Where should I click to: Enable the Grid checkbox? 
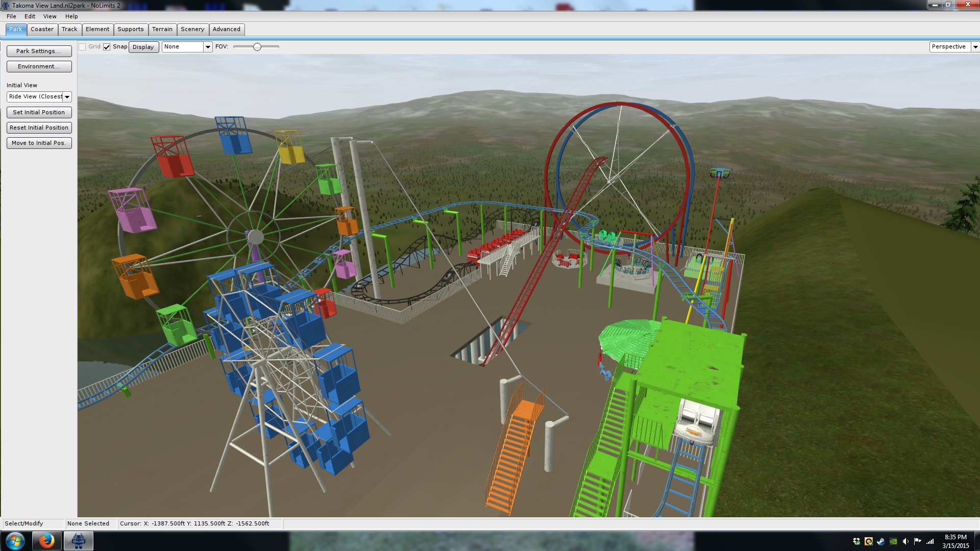tap(82, 47)
